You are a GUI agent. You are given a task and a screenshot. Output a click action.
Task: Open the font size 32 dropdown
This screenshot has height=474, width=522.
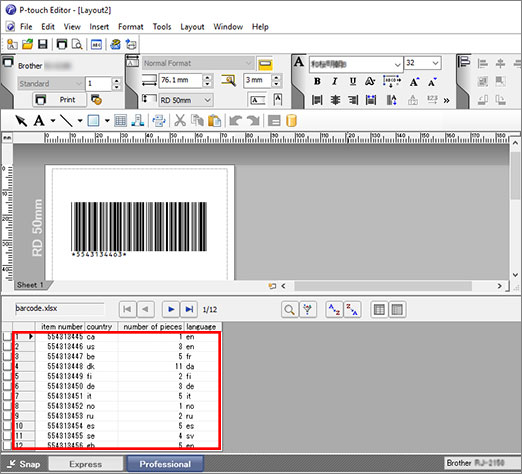pos(435,63)
